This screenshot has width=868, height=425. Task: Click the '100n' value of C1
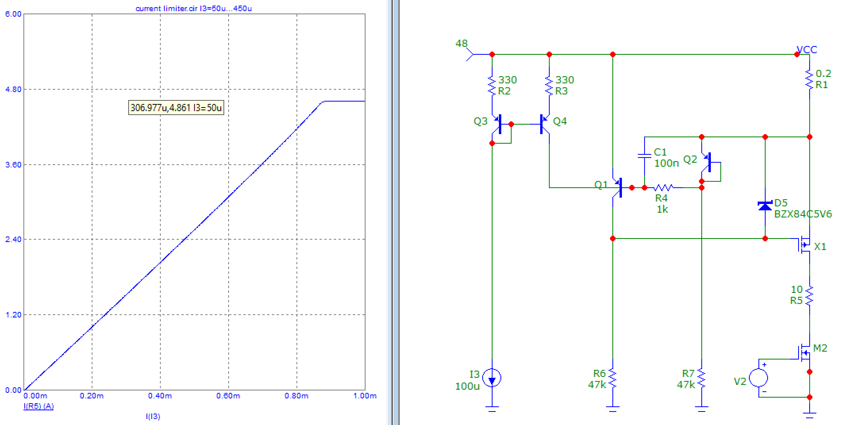pos(666,163)
